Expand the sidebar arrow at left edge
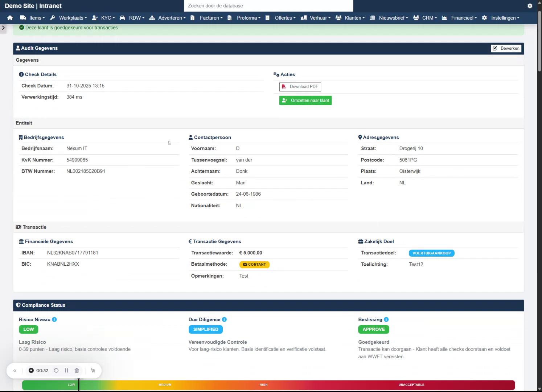The height and width of the screenshot is (392, 542). [3, 28]
